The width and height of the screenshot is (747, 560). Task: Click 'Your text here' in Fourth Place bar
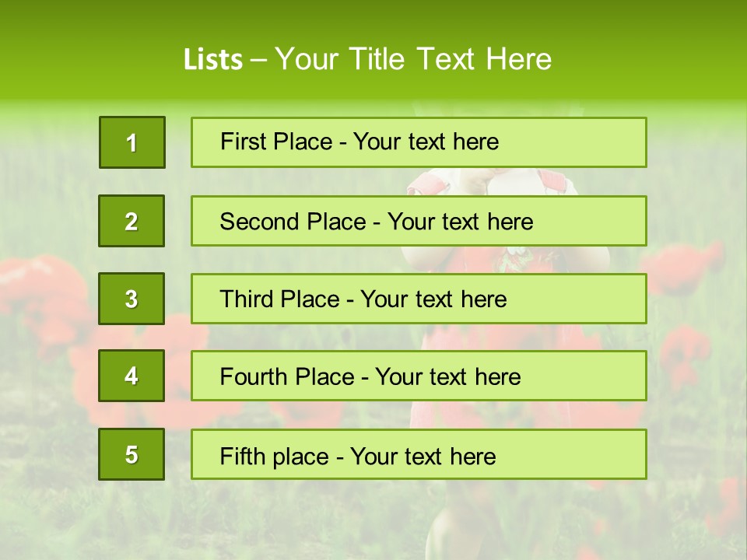(448, 376)
